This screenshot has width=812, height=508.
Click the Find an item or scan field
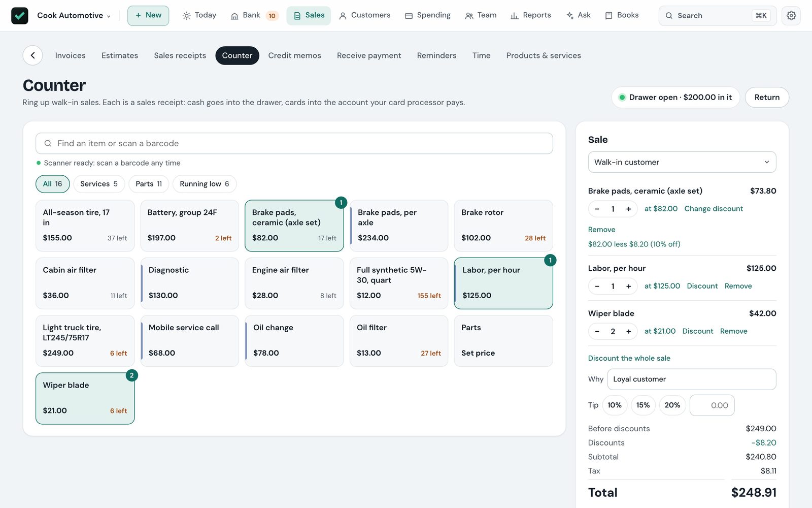[294, 143]
